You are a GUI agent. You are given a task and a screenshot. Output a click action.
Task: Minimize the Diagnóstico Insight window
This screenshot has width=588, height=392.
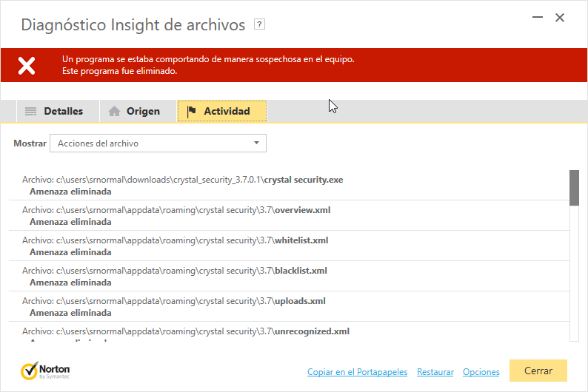tap(538, 17)
